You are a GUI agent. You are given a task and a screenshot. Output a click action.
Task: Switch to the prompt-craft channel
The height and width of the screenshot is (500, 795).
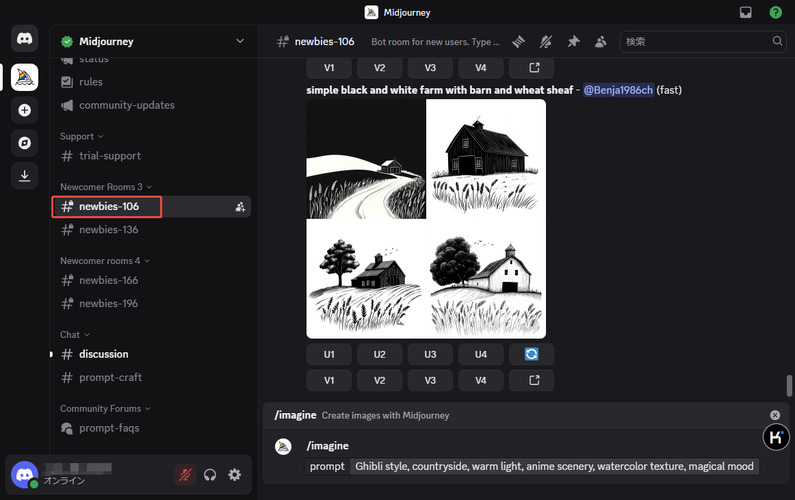point(110,377)
